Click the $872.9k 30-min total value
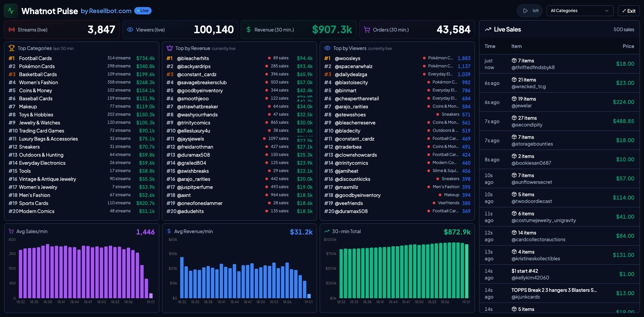Screen dimensions: 644x317 pos(457,232)
